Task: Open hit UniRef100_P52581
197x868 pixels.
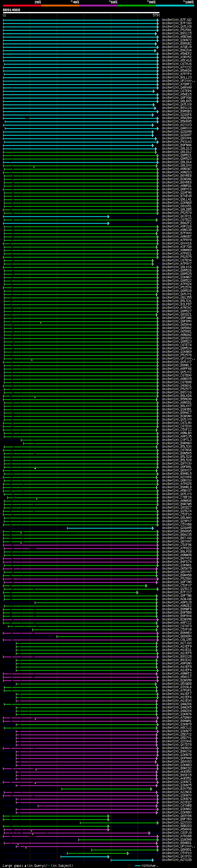Action: click(177, 30)
